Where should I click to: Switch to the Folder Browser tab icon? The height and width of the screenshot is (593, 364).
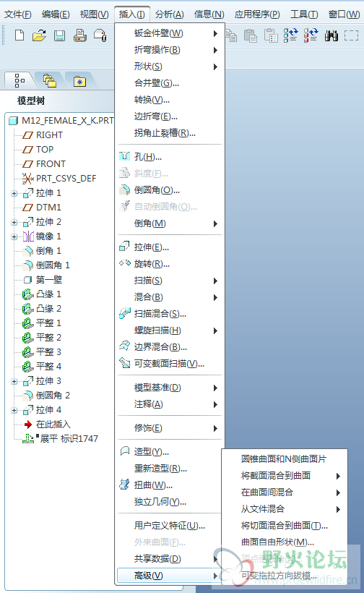(x=49, y=80)
